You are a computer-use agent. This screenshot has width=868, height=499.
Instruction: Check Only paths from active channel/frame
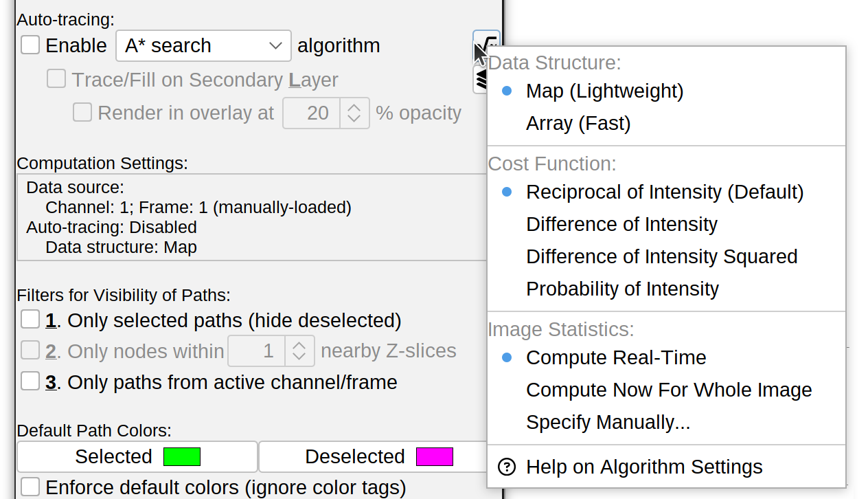30,381
